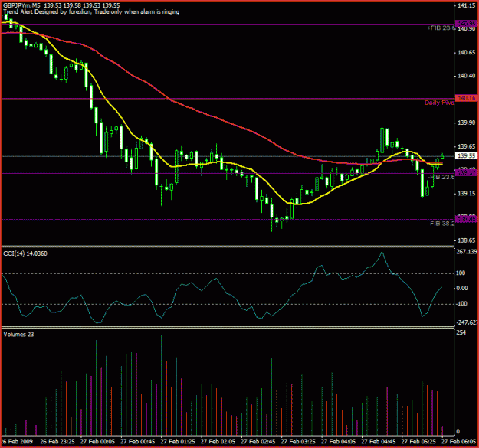
Task: Click -247.627 on the CCI scale
Action: (x=467, y=322)
